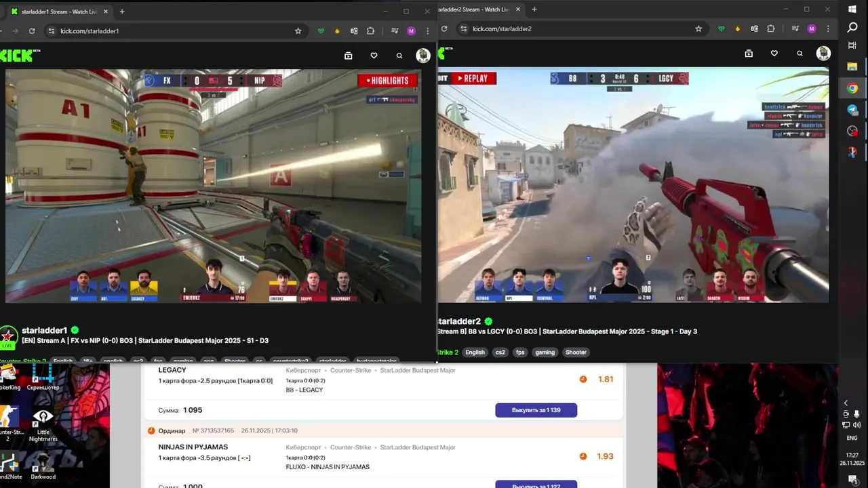
Task: Click the FX vs NIP stream video
Action: click(213, 186)
